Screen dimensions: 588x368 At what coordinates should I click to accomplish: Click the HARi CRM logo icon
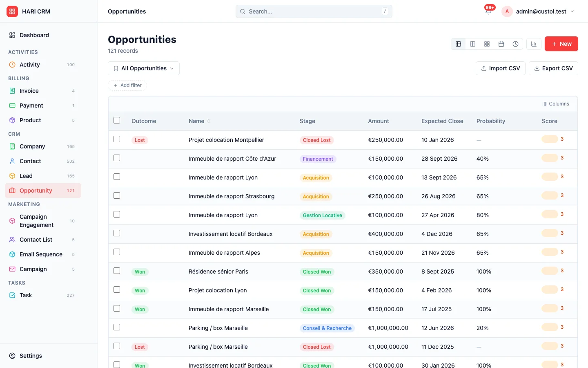[x=12, y=11]
